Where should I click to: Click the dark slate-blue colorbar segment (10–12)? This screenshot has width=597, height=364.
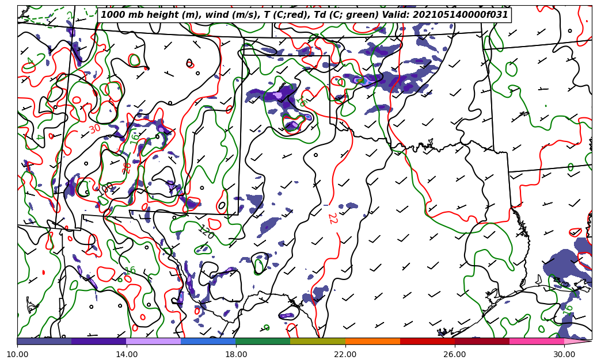pos(44,341)
